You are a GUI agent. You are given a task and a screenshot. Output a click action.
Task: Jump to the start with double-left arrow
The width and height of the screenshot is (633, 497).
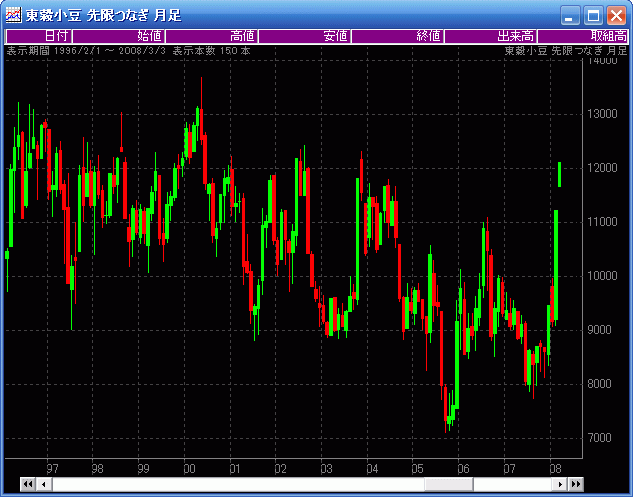(28, 484)
